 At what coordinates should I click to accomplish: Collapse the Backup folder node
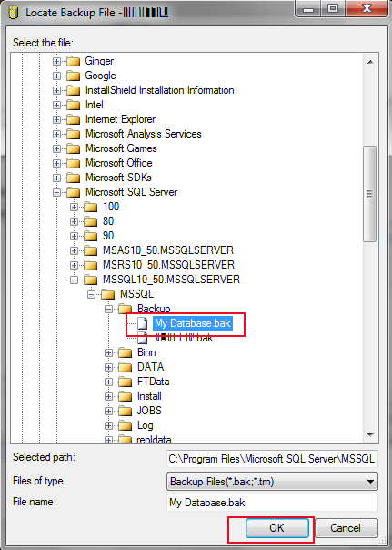coord(108,309)
